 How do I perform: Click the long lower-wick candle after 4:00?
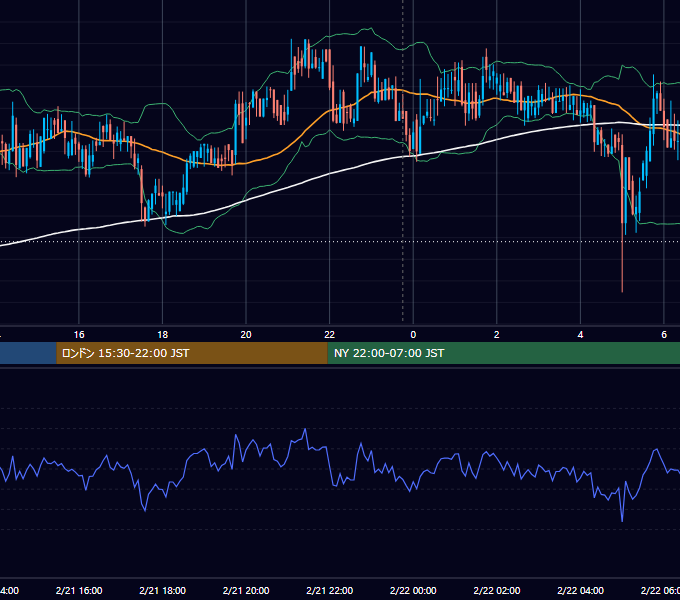click(x=622, y=212)
